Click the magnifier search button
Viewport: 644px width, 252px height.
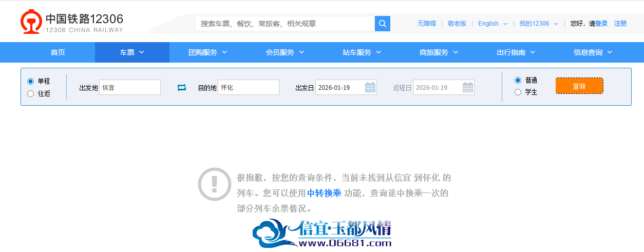coord(383,24)
